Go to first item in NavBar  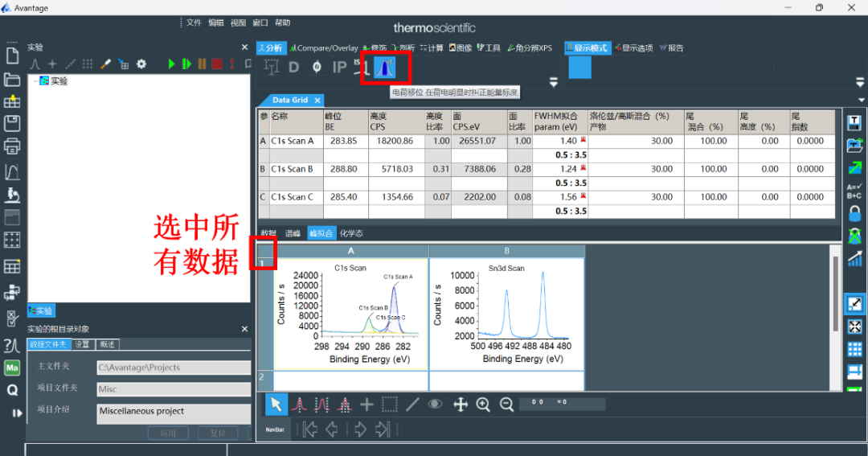(310, 429)
